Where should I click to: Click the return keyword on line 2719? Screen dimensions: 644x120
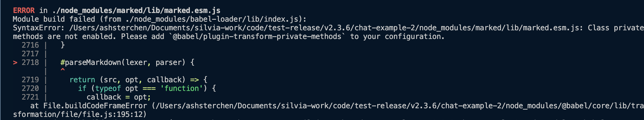click(82, 80)
